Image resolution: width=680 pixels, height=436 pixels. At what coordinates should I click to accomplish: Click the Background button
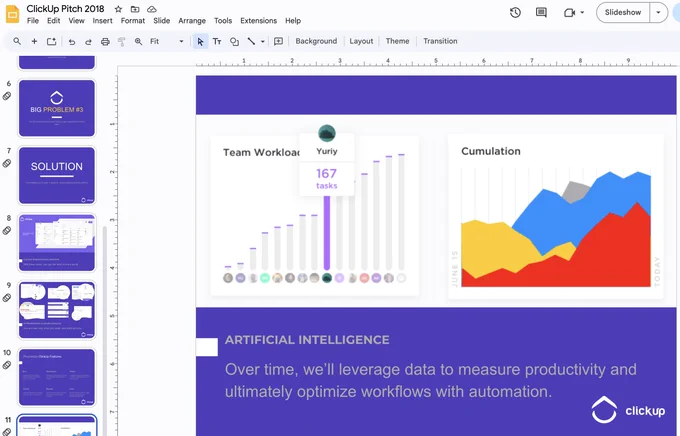[316, 41]
